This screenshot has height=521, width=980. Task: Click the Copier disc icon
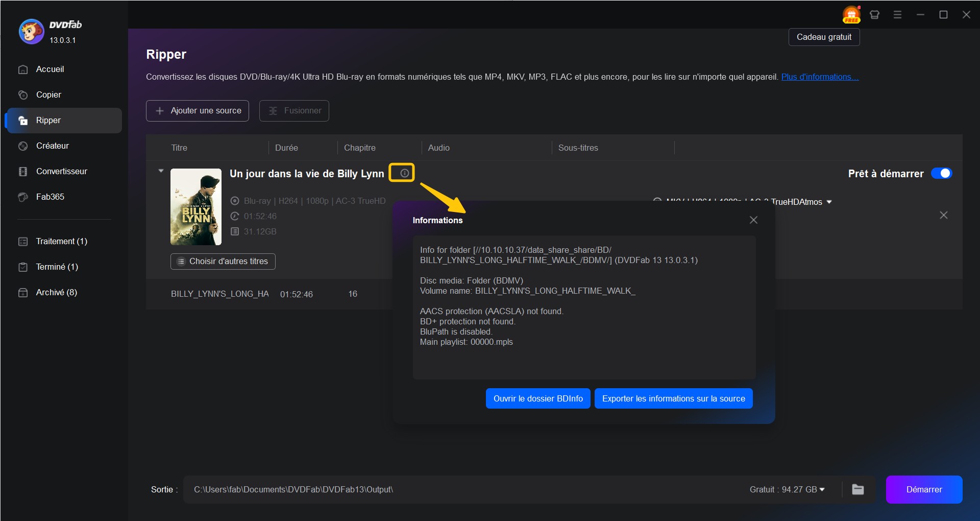click(x=23, y=95)
